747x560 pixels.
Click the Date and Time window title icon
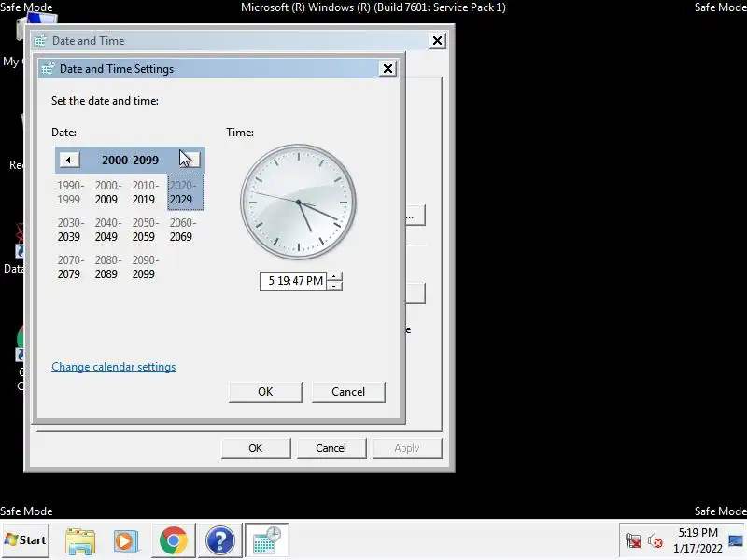(x=40, y=41)
